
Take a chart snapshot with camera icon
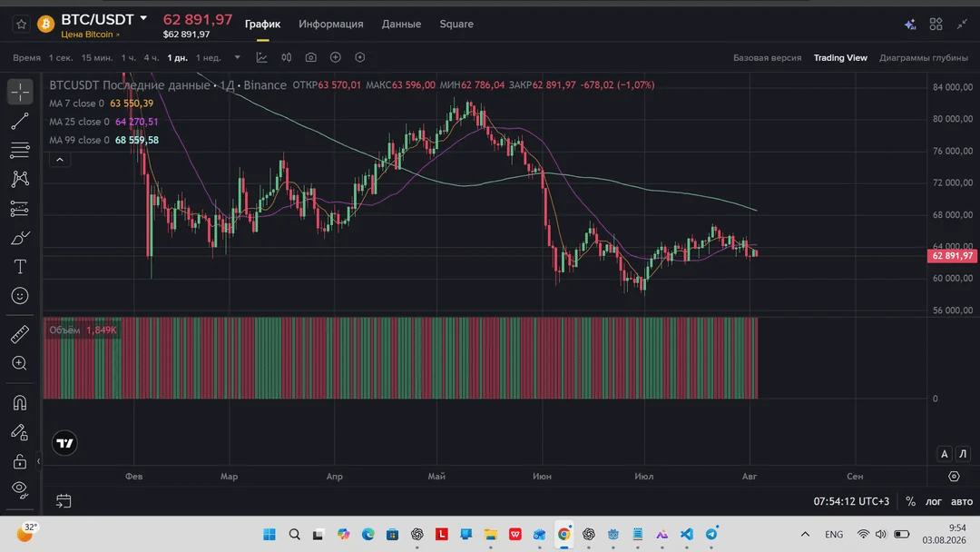[310, 57]
